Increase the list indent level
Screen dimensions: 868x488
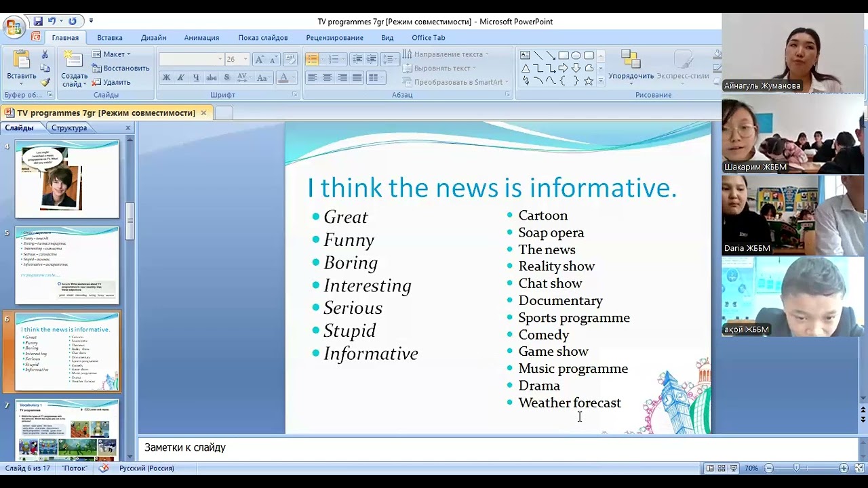pyautogui.click(x=372, y=59)
